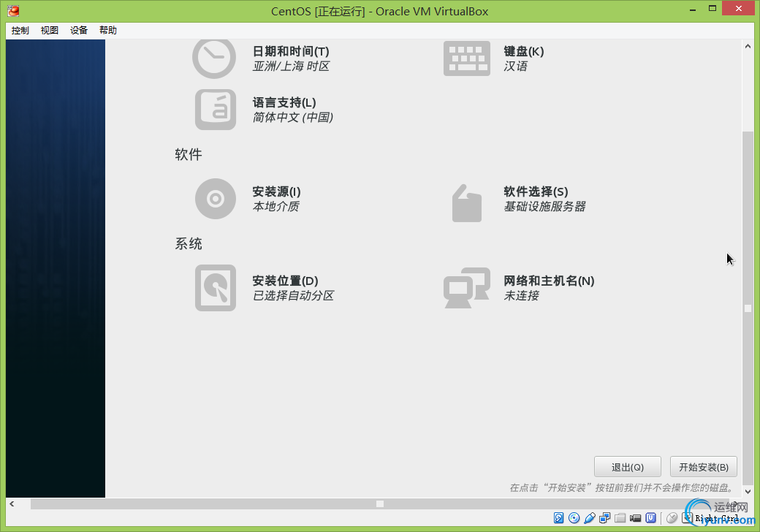The height and width of the screenshot is (532, 760).
Task: Open the 帮助 menu
Action: click(x=108, y=31)
